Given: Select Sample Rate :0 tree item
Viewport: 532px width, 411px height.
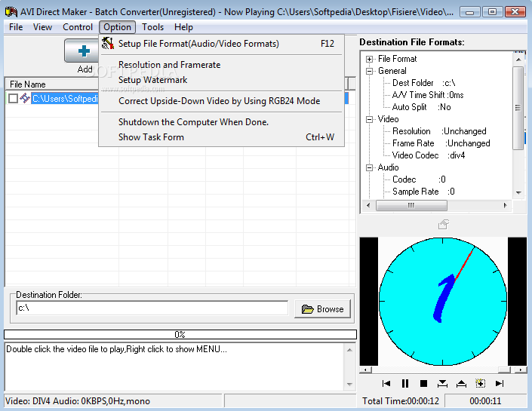Looking at the screenshot, I should click(423, 192).
